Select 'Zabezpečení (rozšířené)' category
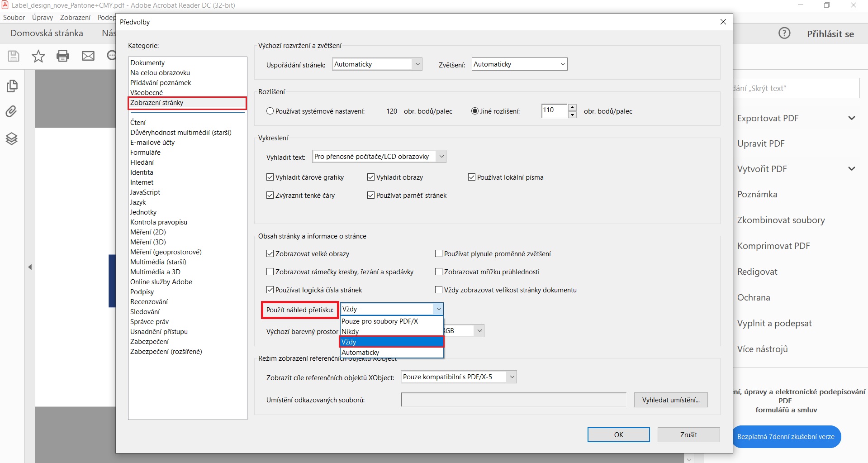This screenshot has height=463, width=868. (x=166, y=352)
